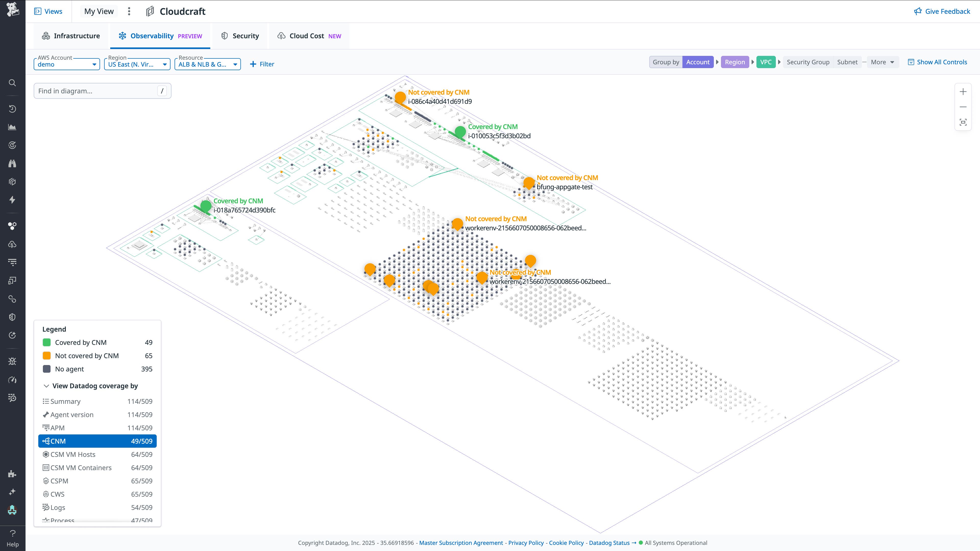Click the zoom-in plus control on the diagram
This screenshot has width=980, height=551.
963,91
